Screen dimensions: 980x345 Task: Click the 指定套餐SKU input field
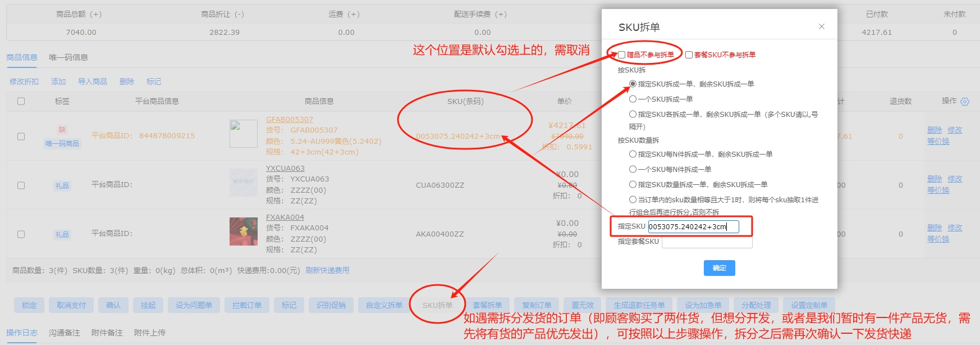point(707,242)
